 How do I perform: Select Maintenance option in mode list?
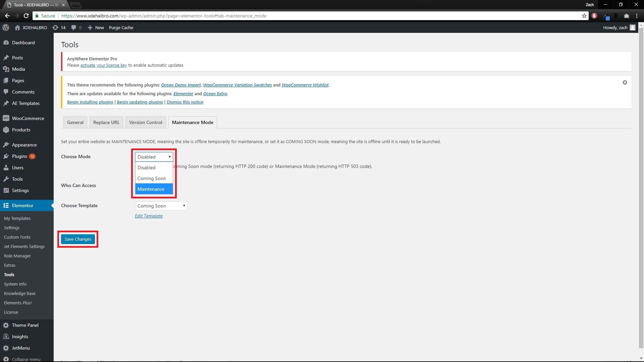pos(154,189)
